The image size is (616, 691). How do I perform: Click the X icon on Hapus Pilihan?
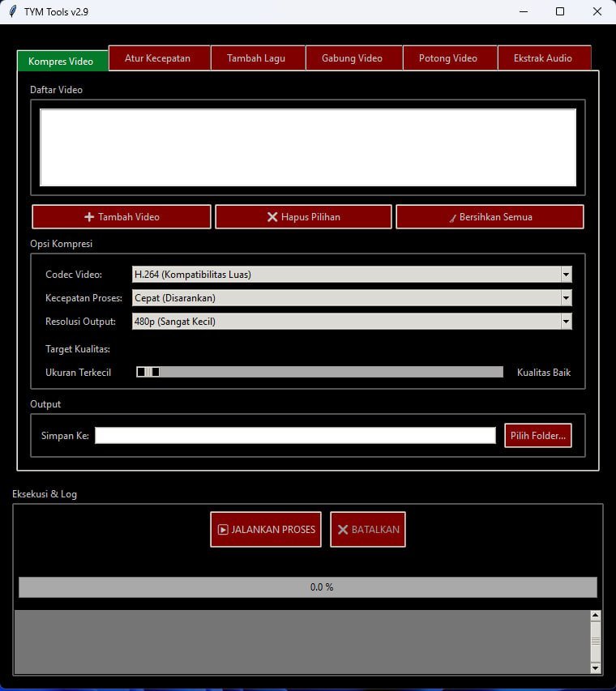click(x=272, y=217)
